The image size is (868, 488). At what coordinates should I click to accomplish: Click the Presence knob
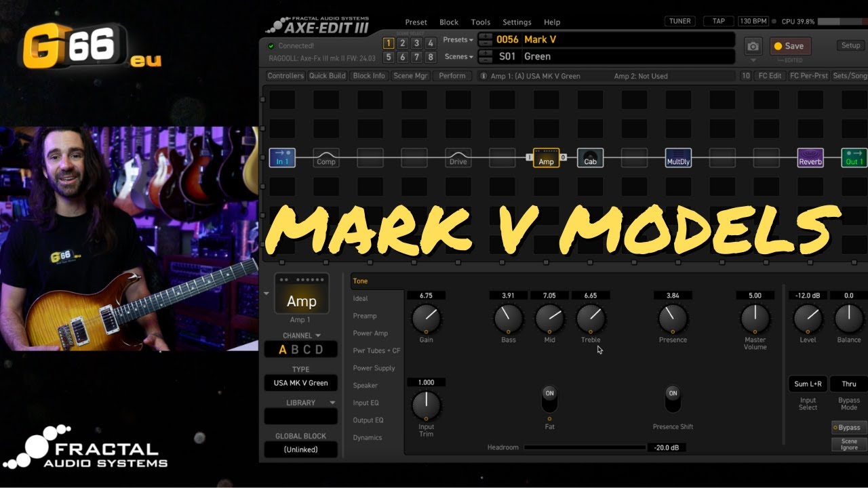click(x=673, y=318)
